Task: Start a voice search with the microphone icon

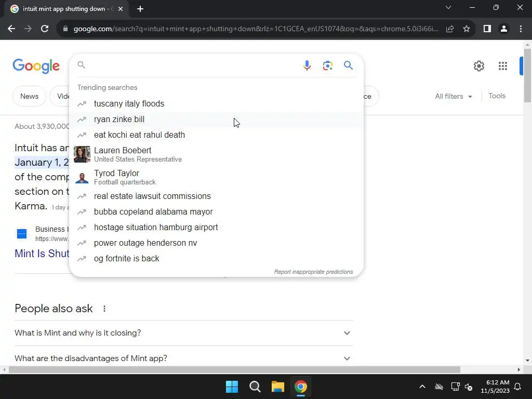Action: 307,65
